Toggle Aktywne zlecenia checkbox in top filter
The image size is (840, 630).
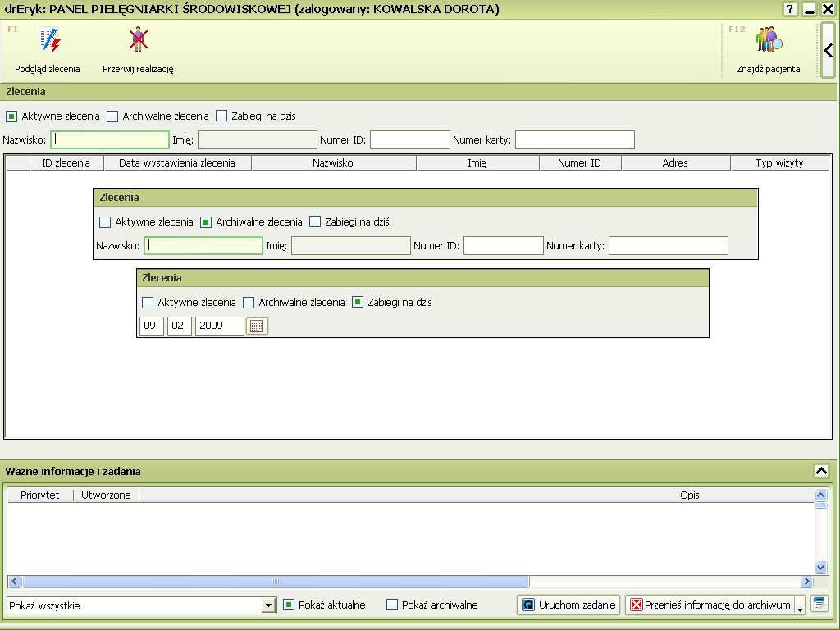(x=11, y=116)
